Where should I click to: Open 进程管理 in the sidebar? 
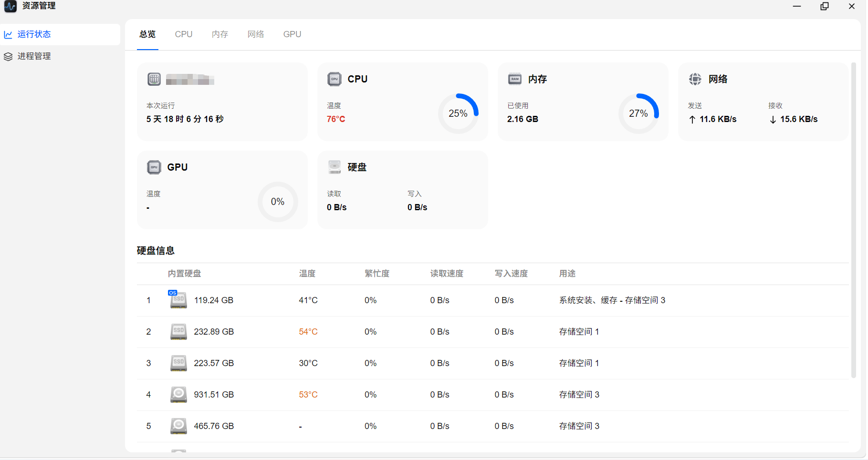[x=60, y=56]
